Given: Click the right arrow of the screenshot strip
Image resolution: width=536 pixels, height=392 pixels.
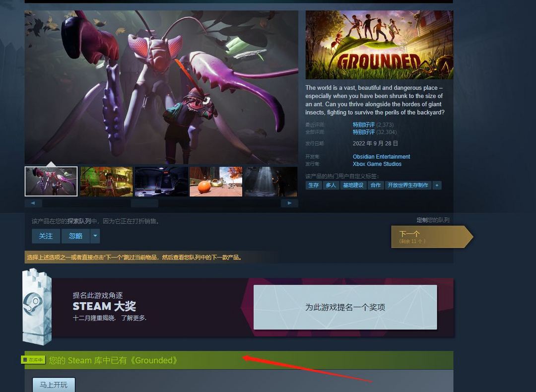Looking at the screenshot, I should tap(289, 203).
